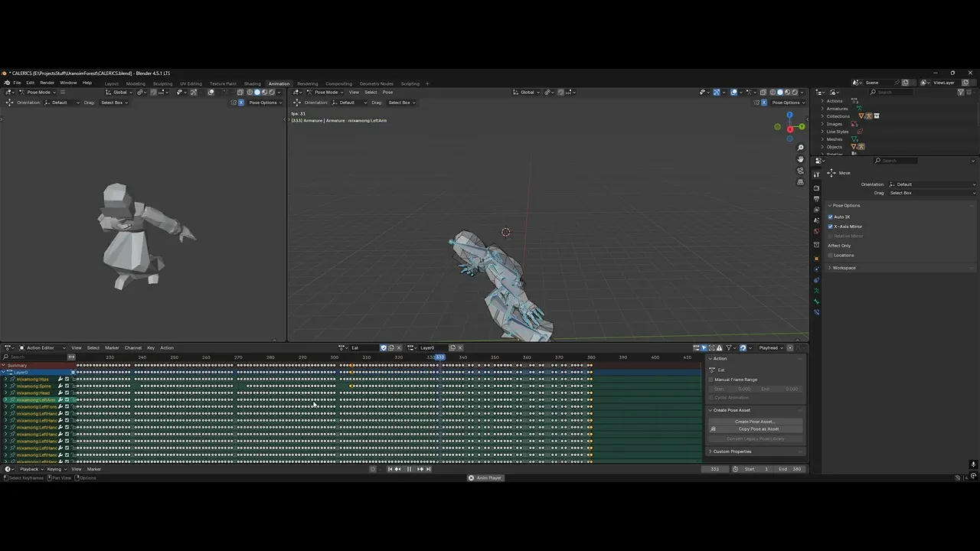Toggle camera view icon in the viewport
Viewport: 980px width, 551px height.
coord(800,171)
